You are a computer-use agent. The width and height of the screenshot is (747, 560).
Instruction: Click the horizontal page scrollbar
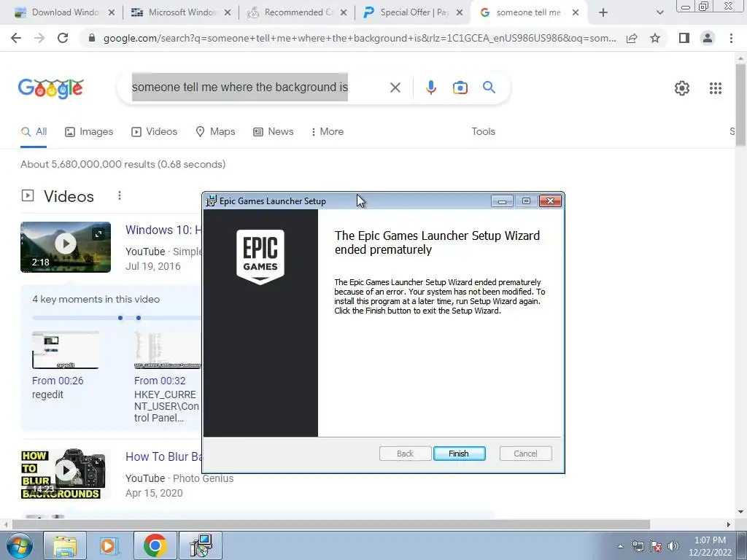tap(330, 524)
